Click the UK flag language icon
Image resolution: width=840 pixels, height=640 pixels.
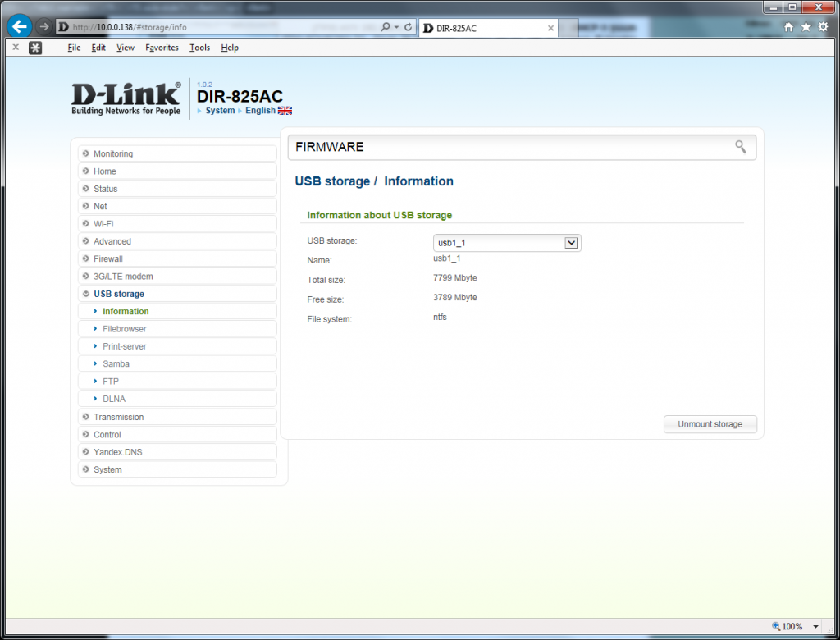coord(285,111)
